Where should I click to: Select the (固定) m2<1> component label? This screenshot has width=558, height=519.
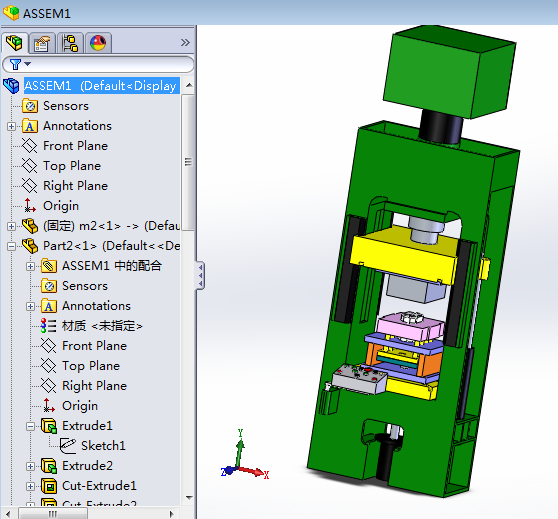(111, 226)
